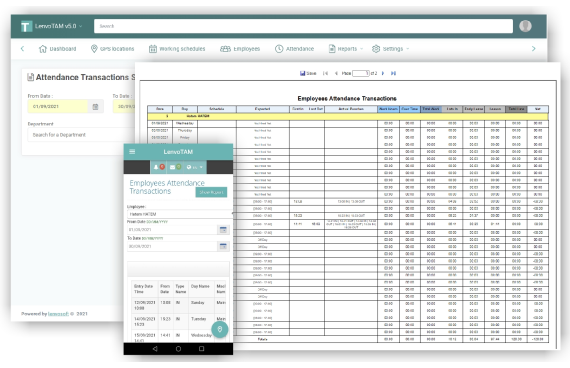Tap the floating location pin button
Viewport: 570px width, 368px height.
[220, 329]
